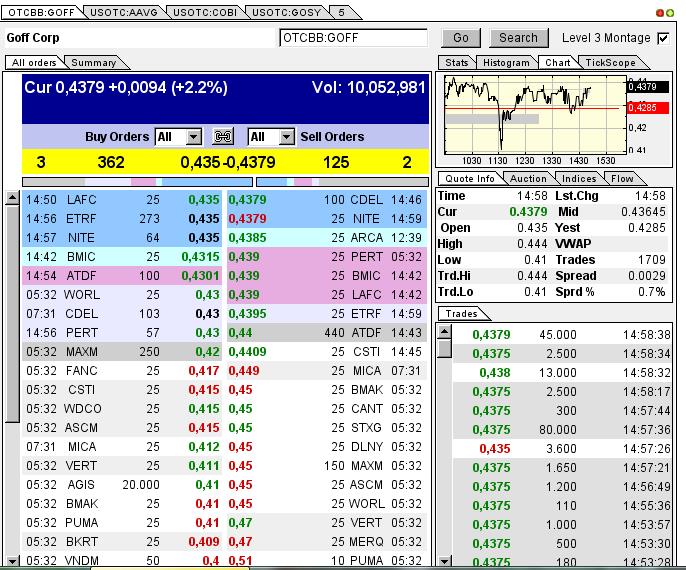The width and height of the screenshot is (686, 570).
Task: Click the VWAP label in Quote Info
Action: (x=573, y=244)
